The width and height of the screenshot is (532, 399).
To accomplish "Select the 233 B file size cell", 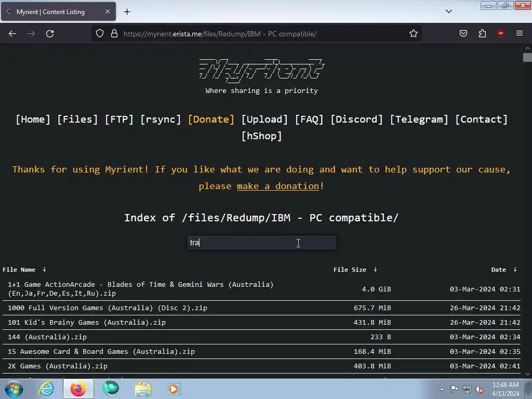I will [381, 337].
